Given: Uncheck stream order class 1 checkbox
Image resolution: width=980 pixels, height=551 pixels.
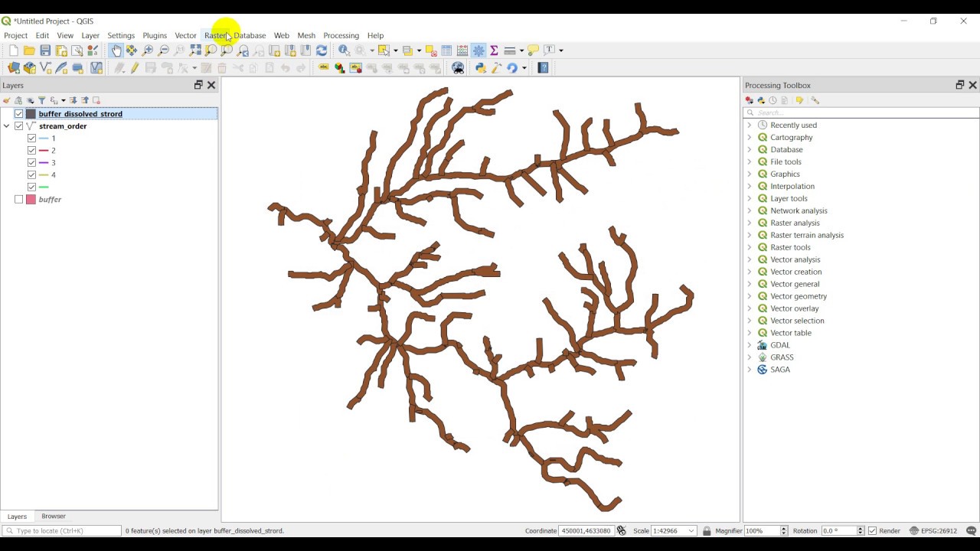Looking at the screenshot, I should (x=31, y=139).
